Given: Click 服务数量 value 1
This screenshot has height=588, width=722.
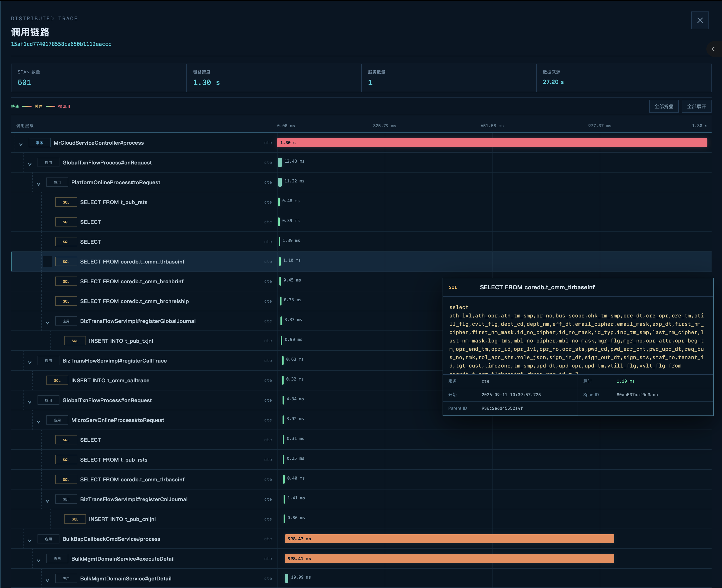Looking at the screenshot, I should click(x=370, y=83).
